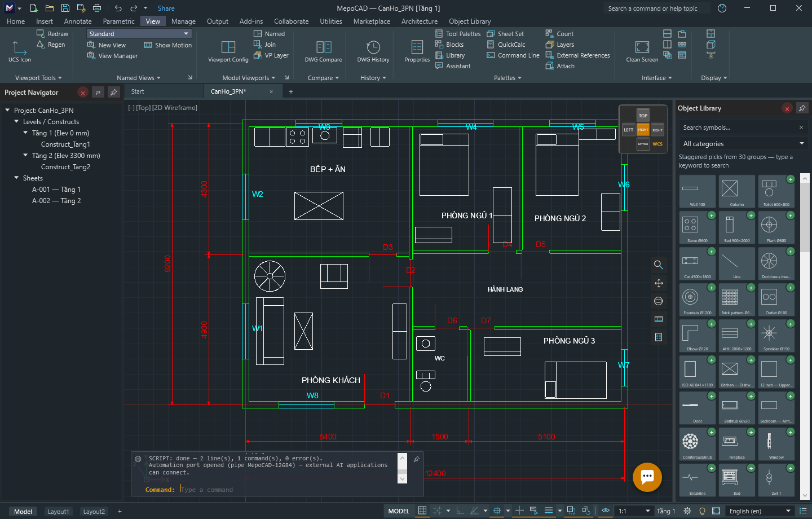Click the Regen tool
Viewport: 812px width, 519px height.
point(51,45)
